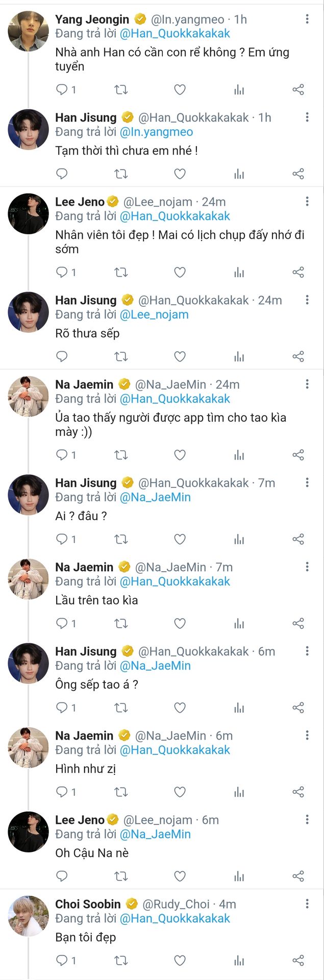Image resolution: width=324 pixels, height=980 pixels.
Task: Like Lee Jeno's 'Nhân viên tôi đẹp' tweet
Action: click(x=180, y=273)
